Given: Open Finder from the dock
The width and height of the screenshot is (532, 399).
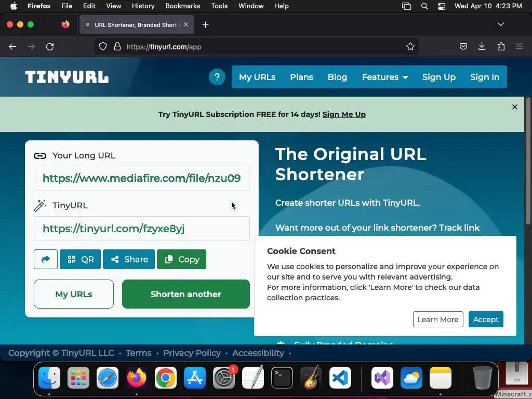Looking at the screenshot, I should [49, 378].
